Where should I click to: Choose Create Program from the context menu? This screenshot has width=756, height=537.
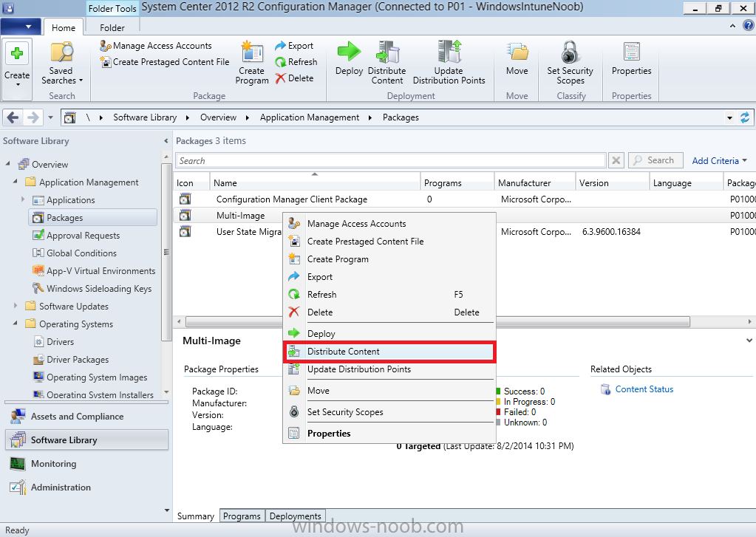click(389, 259)
